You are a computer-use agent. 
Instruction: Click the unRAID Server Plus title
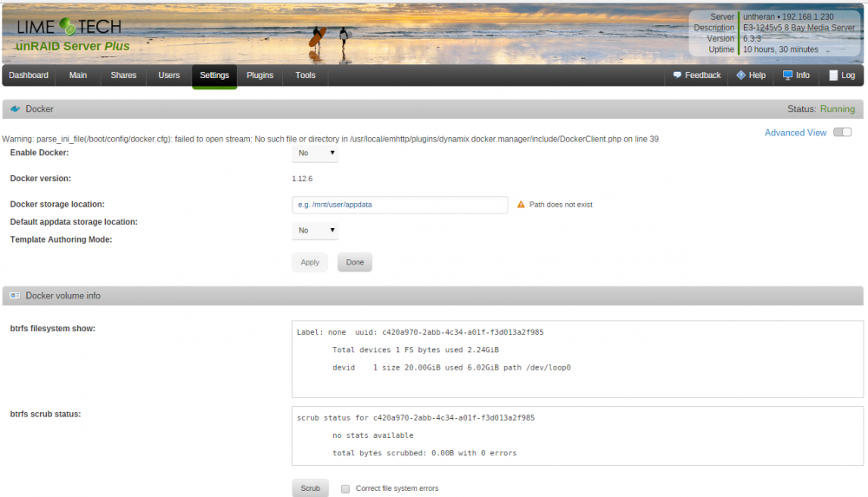pos(73,47)
